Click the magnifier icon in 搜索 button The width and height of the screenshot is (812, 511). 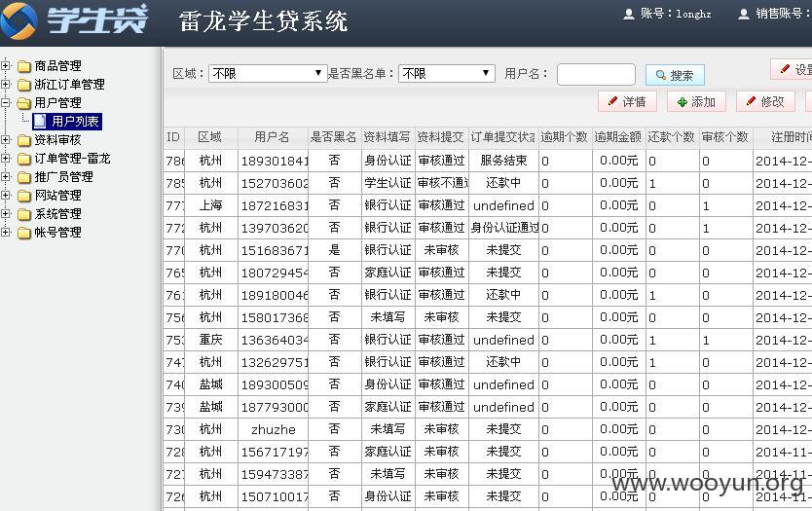coord(661,75)
